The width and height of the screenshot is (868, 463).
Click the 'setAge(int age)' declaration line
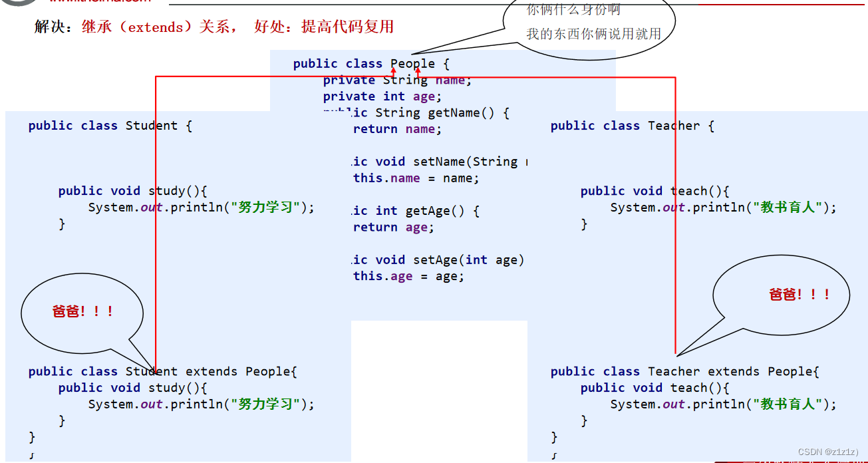(x=438, y=260)
